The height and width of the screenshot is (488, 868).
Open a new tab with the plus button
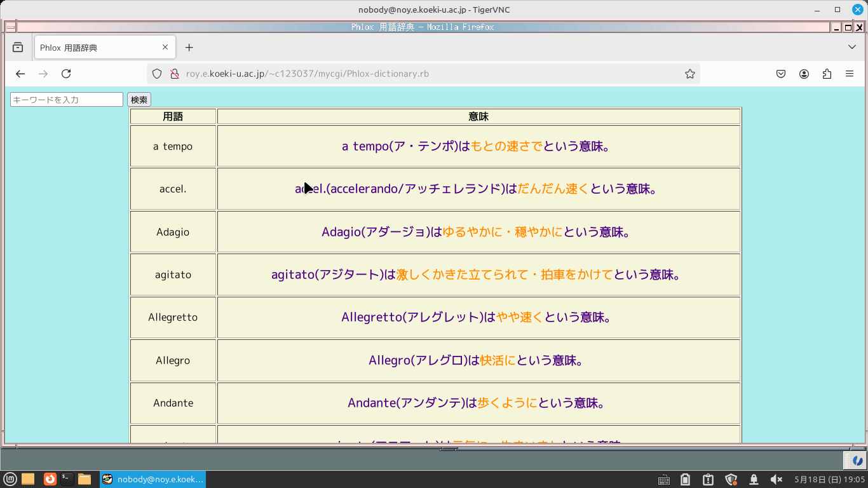(189, 48)
